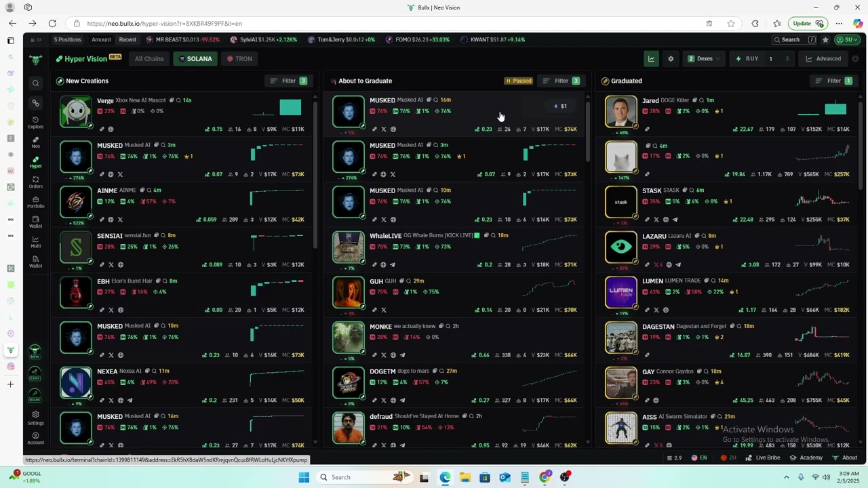Click website globe icon on Verge row

tap(111, 129)
